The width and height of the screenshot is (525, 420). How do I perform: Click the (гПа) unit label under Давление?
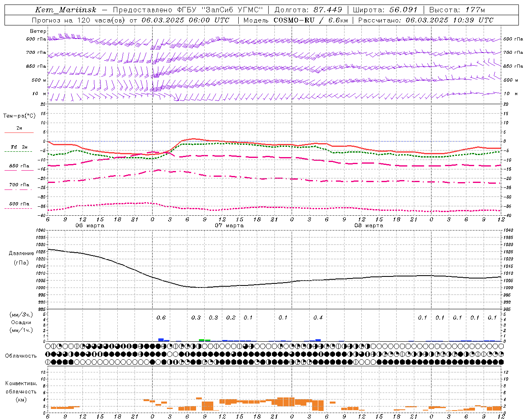coord(21,263)
